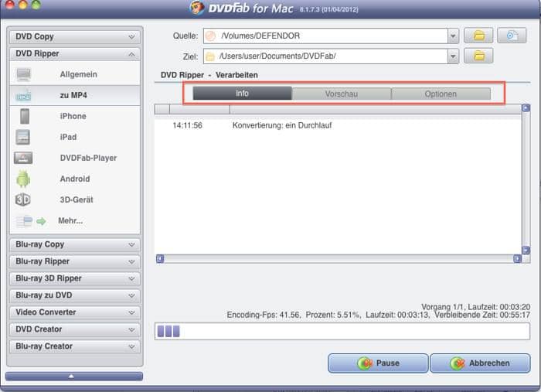Click the DVDFab mascot logo in title bar

coord(197,7)
